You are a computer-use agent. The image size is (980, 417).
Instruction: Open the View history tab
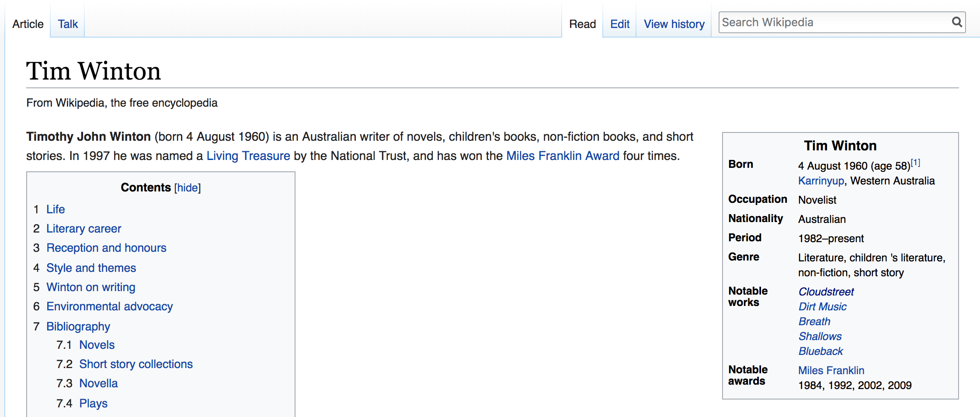[674, 24]
